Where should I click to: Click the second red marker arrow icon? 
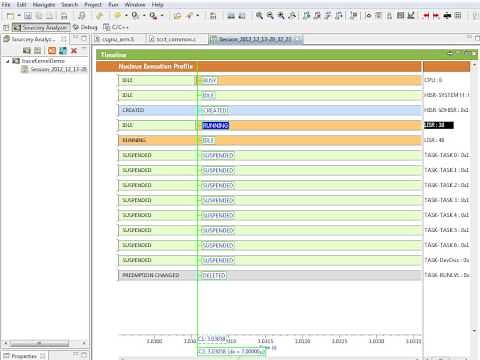tap(436, 15)
